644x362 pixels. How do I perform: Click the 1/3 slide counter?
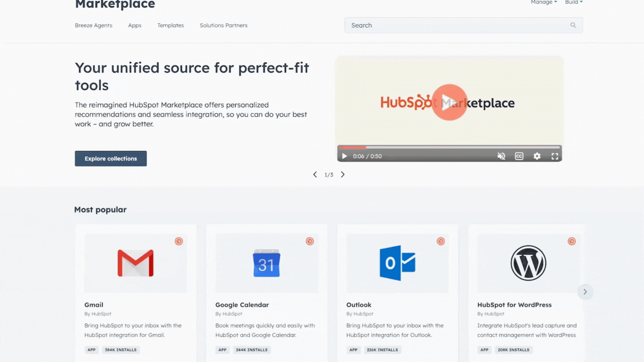tap(329, 175)
